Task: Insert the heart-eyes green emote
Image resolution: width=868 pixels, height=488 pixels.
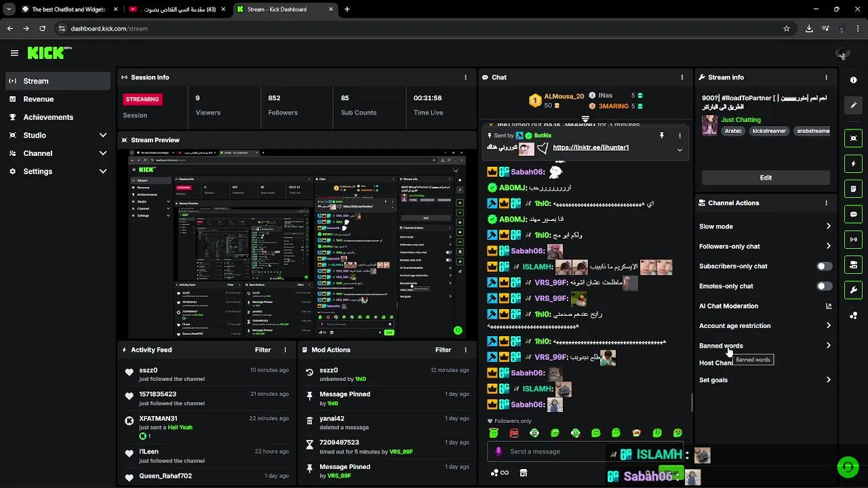Action: click(677, 433)
